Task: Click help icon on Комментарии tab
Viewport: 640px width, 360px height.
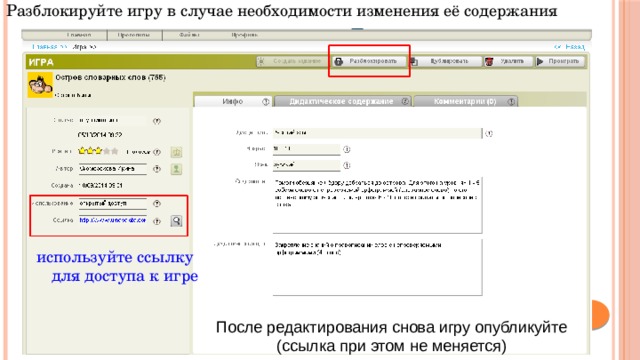Action: [x=511, y=102]
